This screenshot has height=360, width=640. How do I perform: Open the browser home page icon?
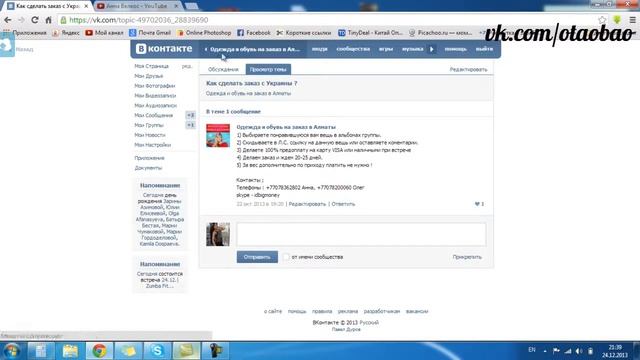click(49, 20)
